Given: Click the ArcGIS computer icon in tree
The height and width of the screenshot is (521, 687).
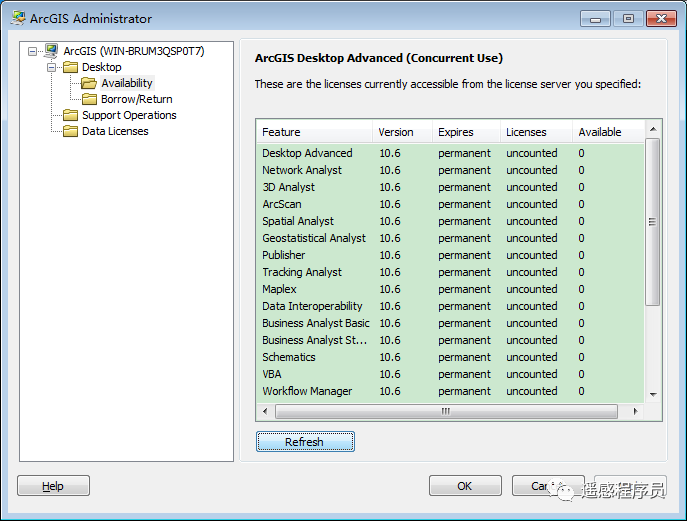Looking at the screenshot, I should point(51,51).
